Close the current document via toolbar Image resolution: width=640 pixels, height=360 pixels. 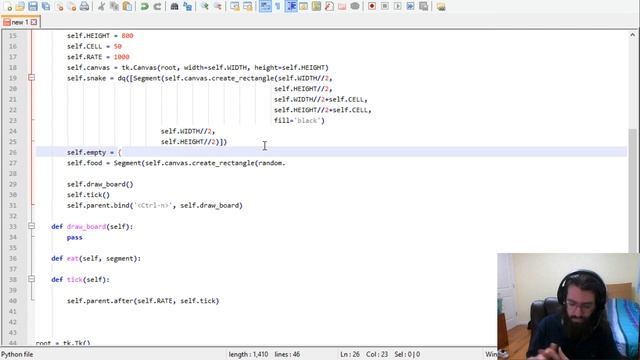click(x=59, y=6)
